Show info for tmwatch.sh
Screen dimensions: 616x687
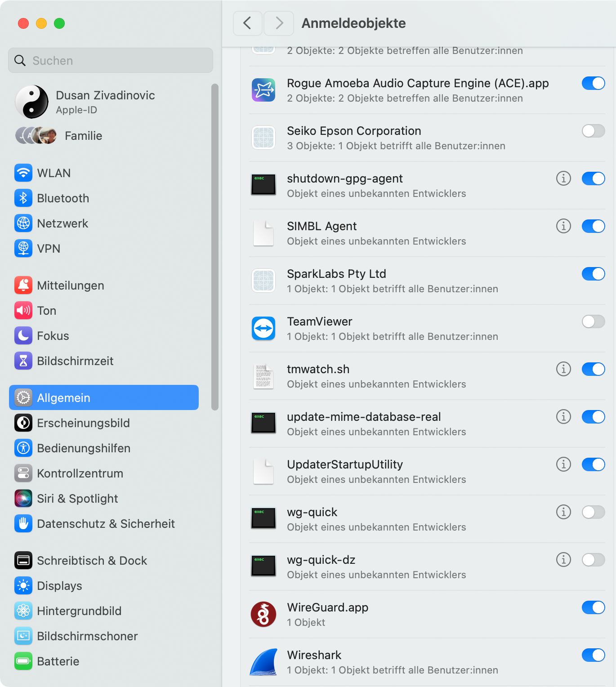[563, 369]
